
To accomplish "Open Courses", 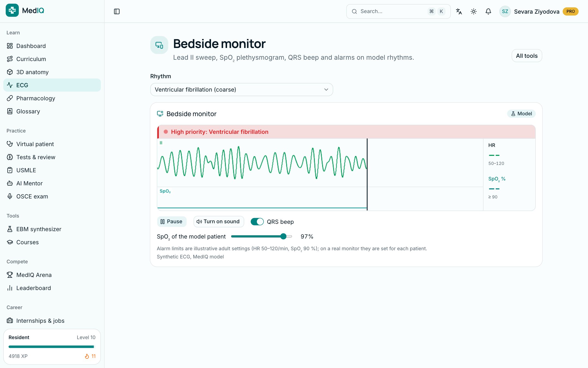I will (52, 242).
